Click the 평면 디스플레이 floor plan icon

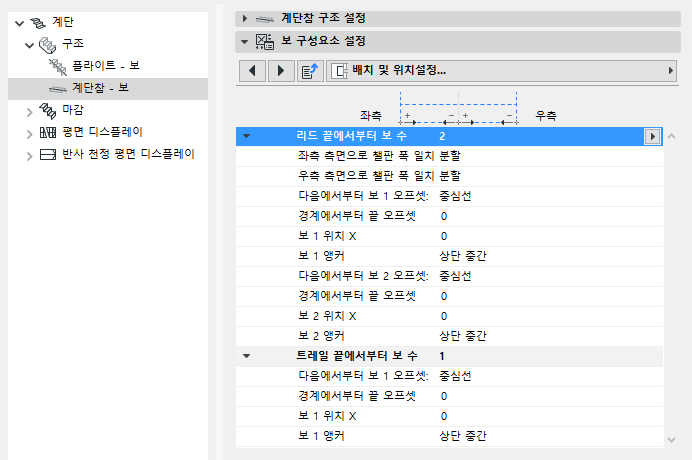(x=48, y=132)
